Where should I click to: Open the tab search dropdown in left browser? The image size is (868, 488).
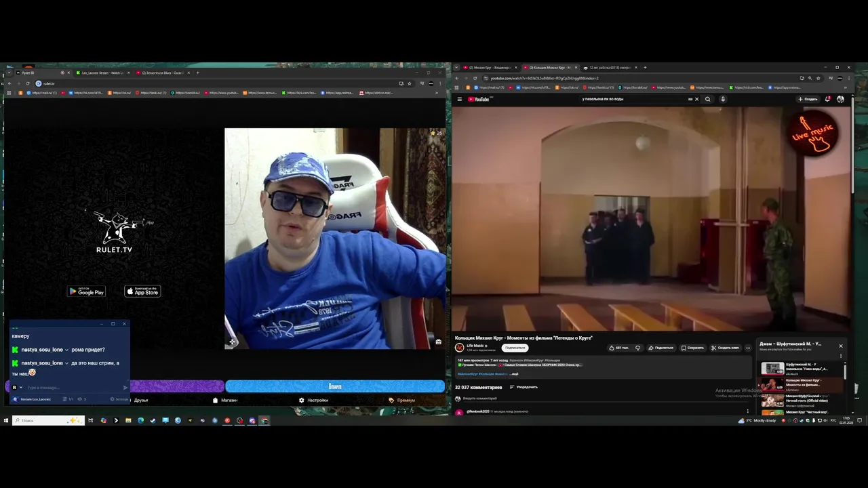(x=8, y=73)
